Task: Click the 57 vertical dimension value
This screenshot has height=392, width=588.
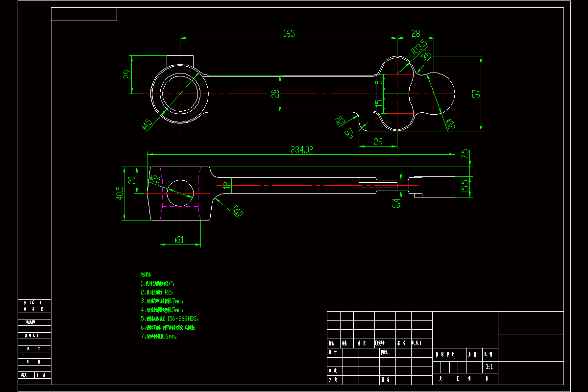Action: [476, 94]
